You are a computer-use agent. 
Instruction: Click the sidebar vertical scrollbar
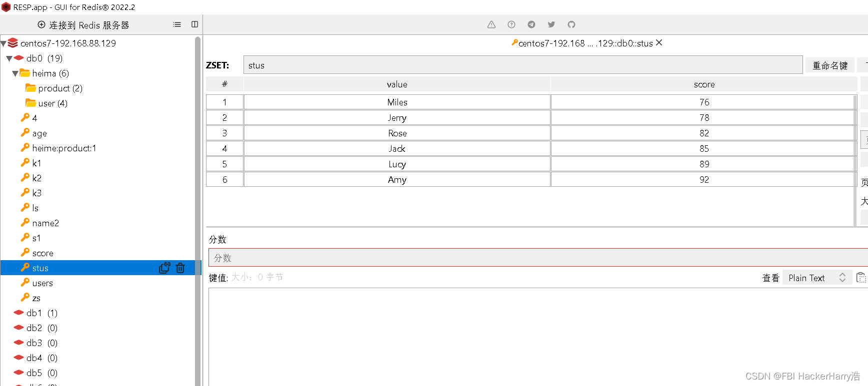(x=197, y=210)
